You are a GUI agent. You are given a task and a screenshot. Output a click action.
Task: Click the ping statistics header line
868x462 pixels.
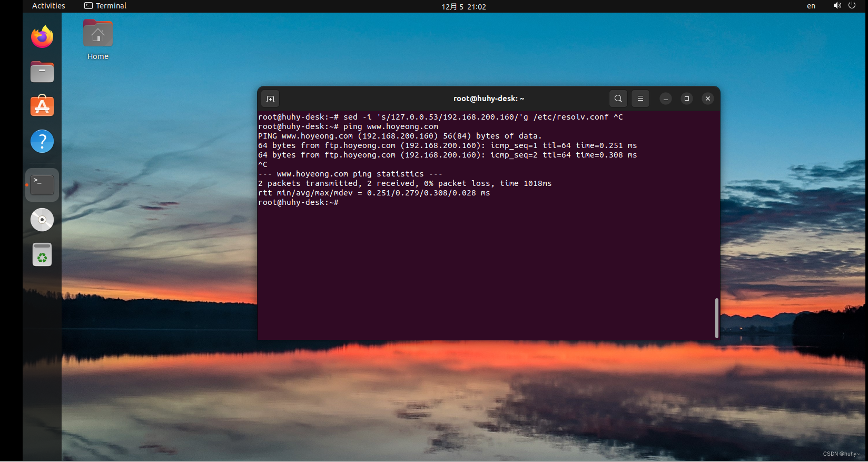click(350, 174)
